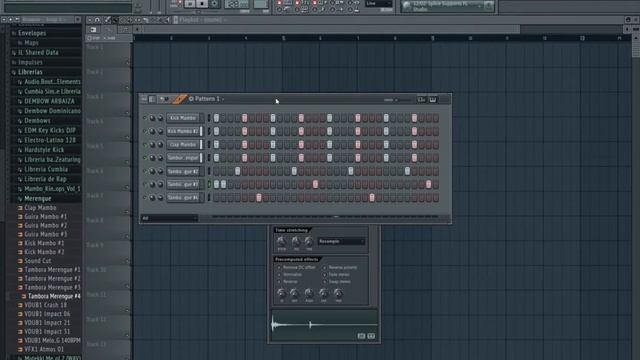This screenshot has height=360, width=640.
Task: Click the pitch knob in Time stretching
Action: click(x=281, y=241)
